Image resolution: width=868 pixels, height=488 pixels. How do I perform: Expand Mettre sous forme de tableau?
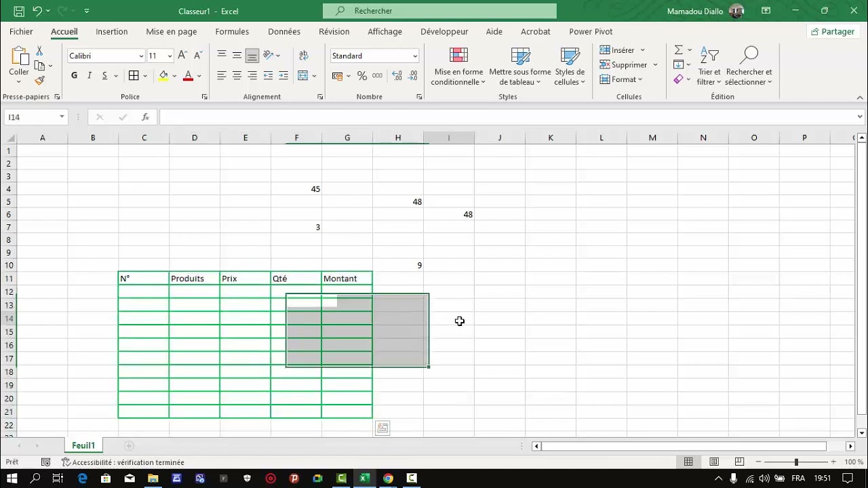pyautogui.click(x=520, y=66)
